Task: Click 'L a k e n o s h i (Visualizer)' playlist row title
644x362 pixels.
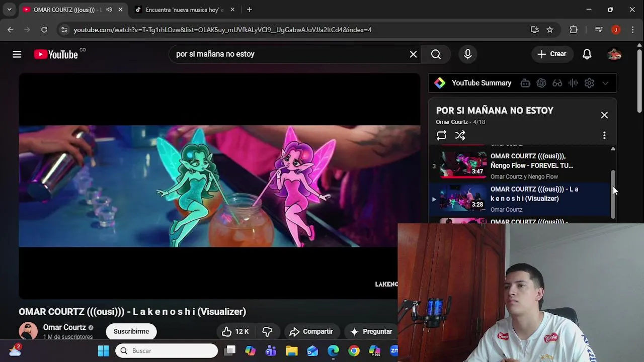Action: pos(534,194)
